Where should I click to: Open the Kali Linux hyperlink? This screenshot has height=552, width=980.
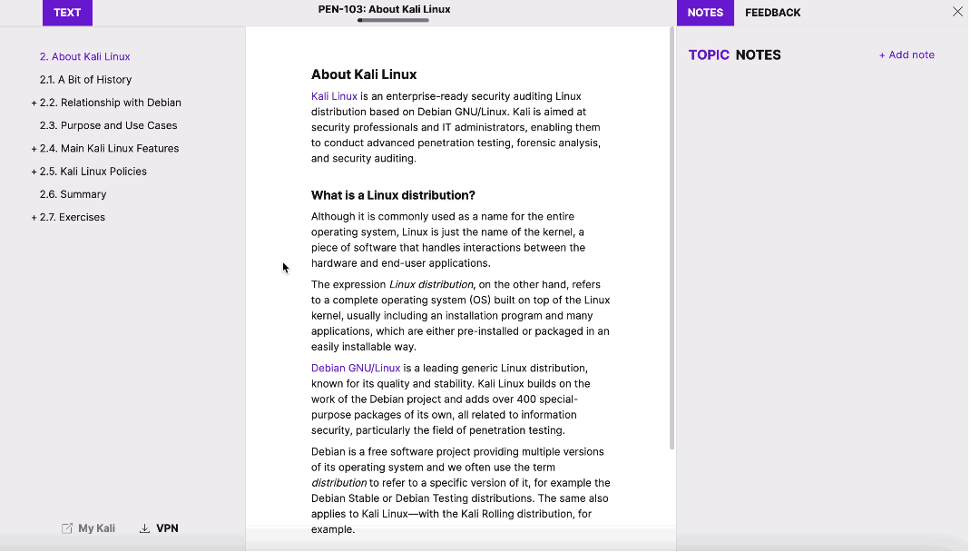click(332, 95)
